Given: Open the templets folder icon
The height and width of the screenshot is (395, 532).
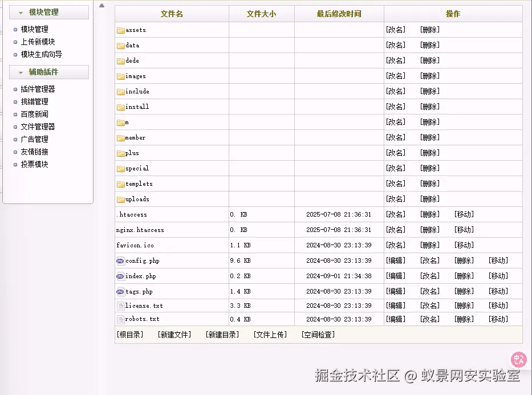Looking at the screenshot, I should (121, 184).
